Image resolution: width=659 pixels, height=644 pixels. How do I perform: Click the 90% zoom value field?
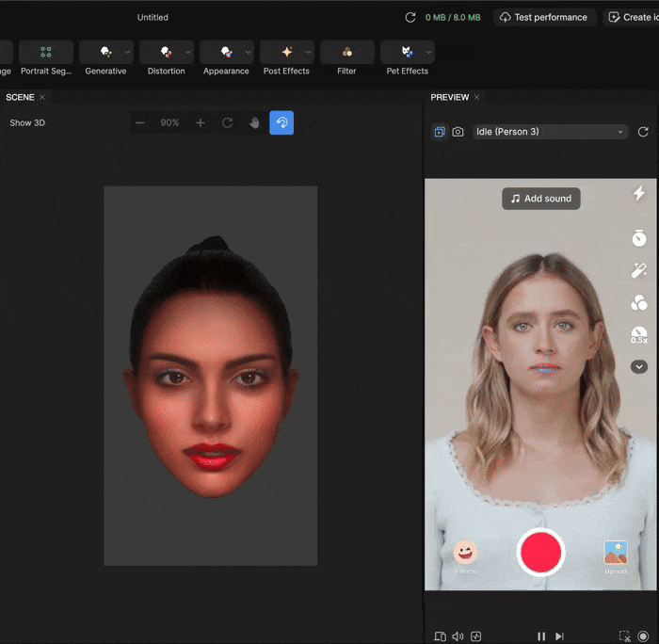[169, 122]
